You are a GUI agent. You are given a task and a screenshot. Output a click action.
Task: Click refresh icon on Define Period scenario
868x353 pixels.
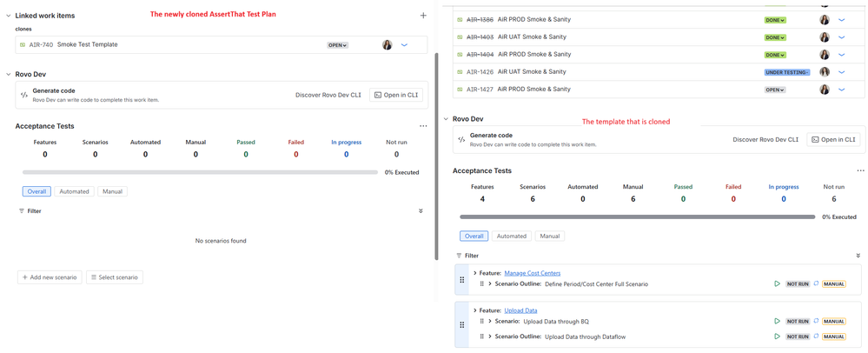816,283
